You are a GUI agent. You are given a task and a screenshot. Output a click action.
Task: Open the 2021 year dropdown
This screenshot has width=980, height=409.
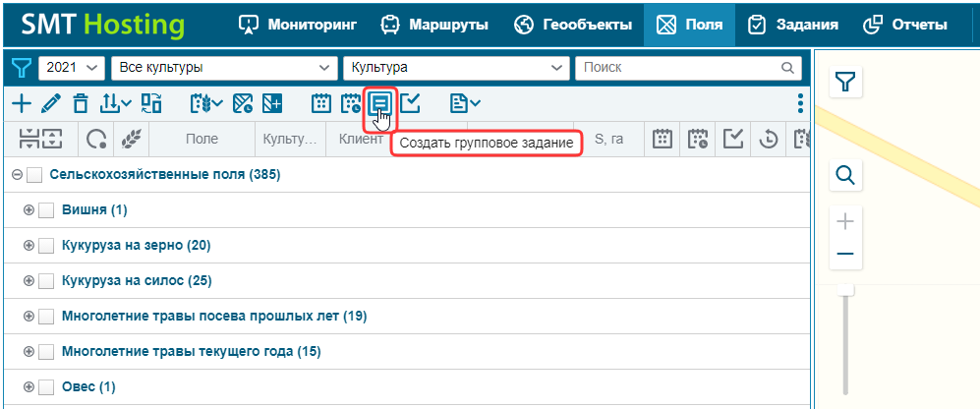(x=72, y=68)
